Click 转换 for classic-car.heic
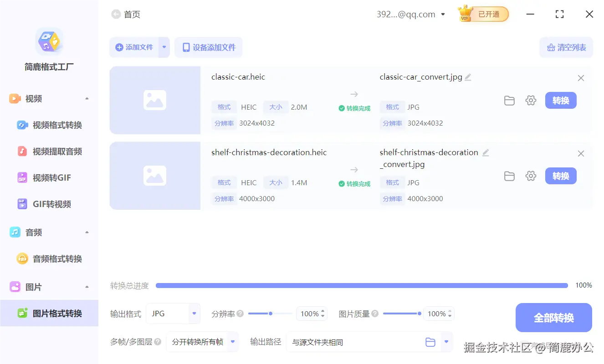The width and height of the screenshot is (604, 364). pyautogui.click(x=561, y=101)
